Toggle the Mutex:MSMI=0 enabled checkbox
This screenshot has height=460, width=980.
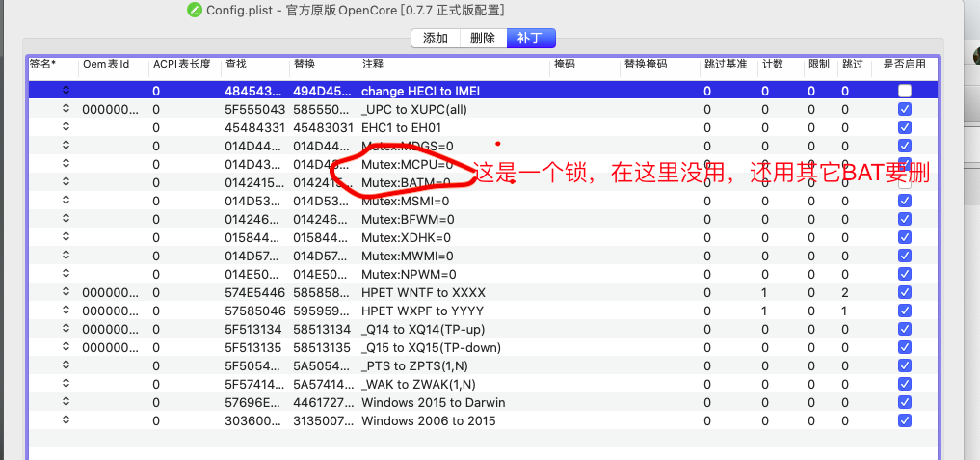point(905,201)
